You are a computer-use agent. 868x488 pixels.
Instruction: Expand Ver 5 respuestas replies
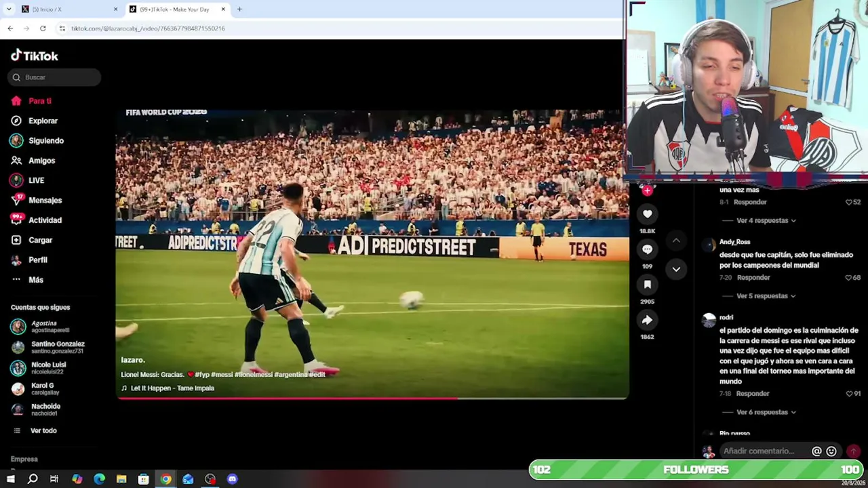tap(766, 296)
